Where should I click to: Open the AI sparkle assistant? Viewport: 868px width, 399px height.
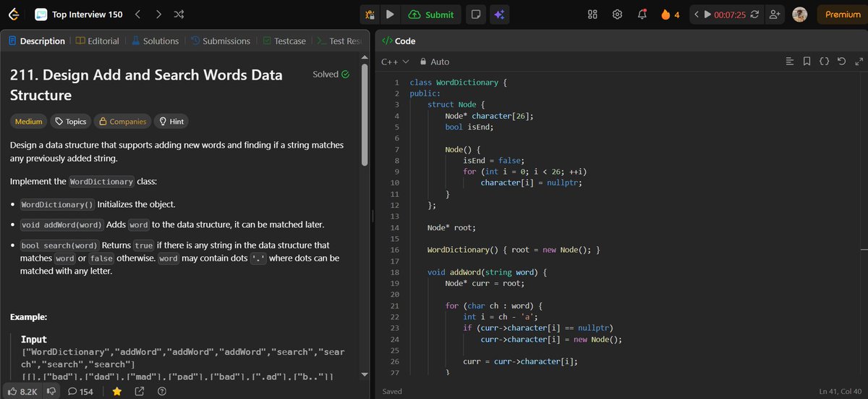[498, 14]
